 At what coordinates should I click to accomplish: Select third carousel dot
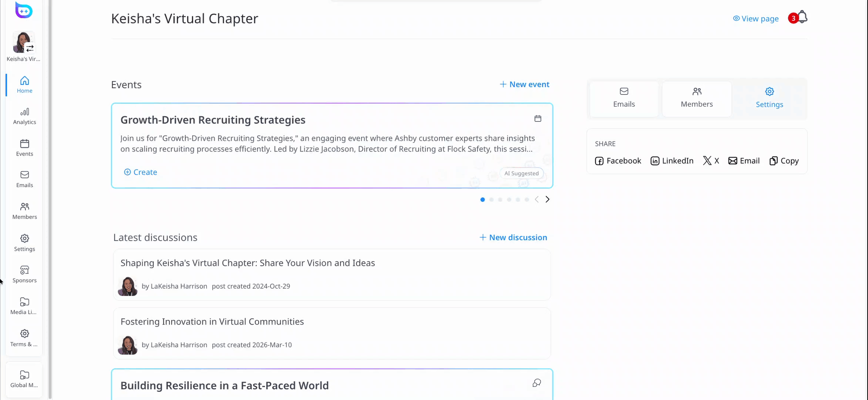(500, 200)
